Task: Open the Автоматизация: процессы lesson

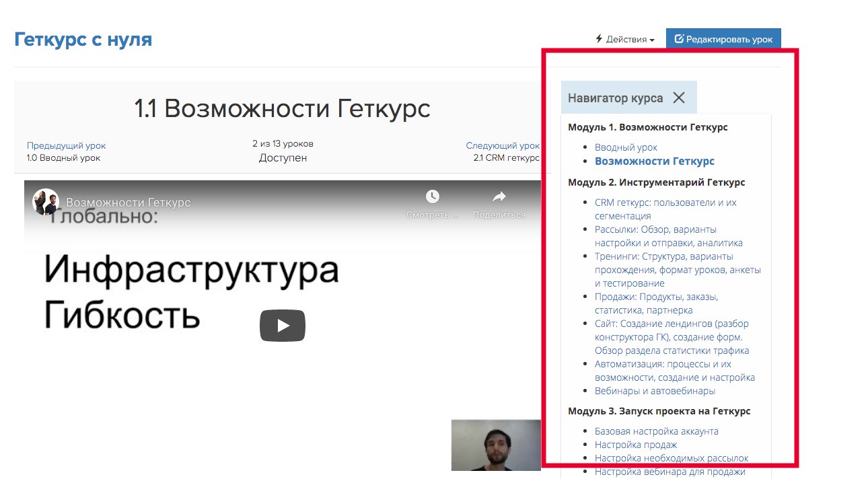Action: pos(675,371)
